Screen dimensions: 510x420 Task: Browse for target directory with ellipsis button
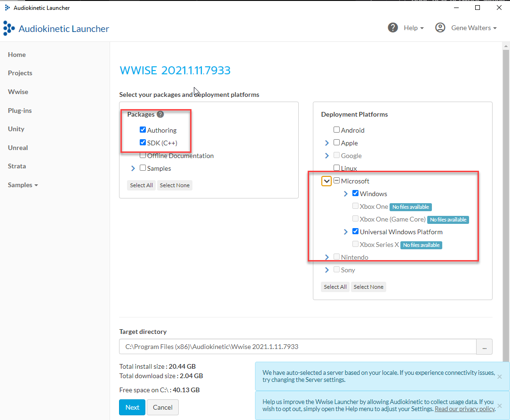click(x=484, y=347)
